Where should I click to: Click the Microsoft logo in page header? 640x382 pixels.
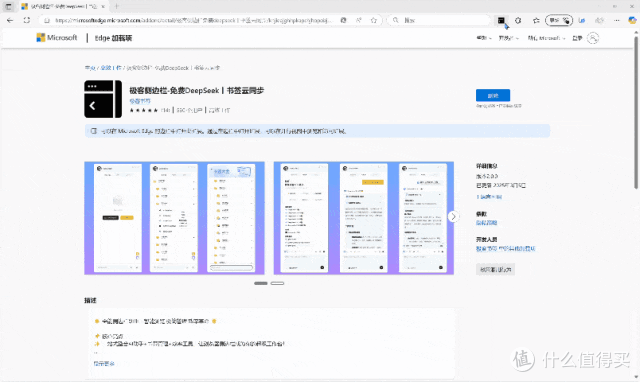(x=57, y=38)
